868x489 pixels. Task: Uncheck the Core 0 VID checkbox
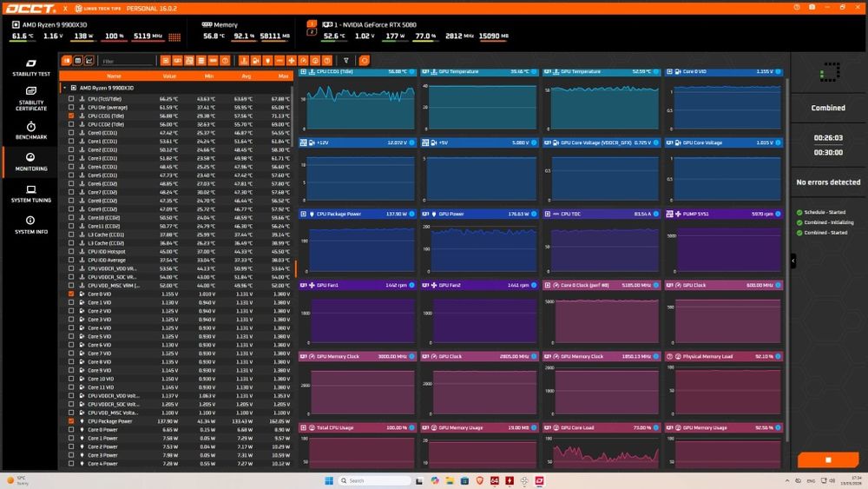[x=71, y=294]
